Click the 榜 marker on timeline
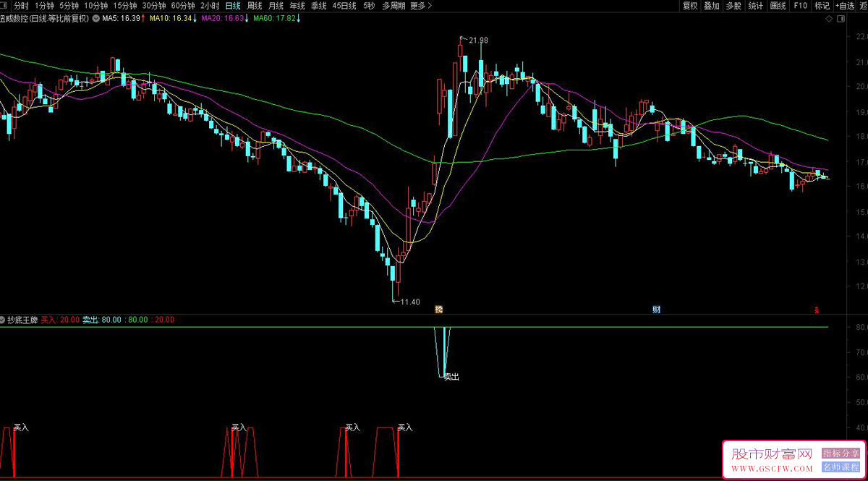Image resolution: width=868 pixels, height=481 pixels. [x=438, y=310]
